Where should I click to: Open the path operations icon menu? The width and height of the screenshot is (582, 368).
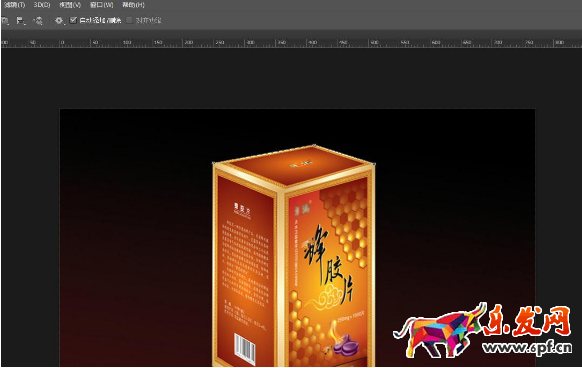coord(5,21)
